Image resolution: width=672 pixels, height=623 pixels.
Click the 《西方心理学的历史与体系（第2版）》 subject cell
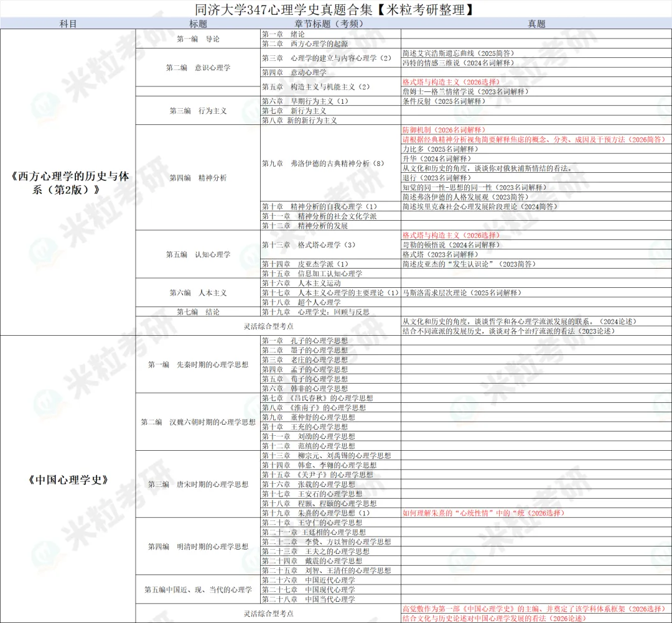point(68,183)
